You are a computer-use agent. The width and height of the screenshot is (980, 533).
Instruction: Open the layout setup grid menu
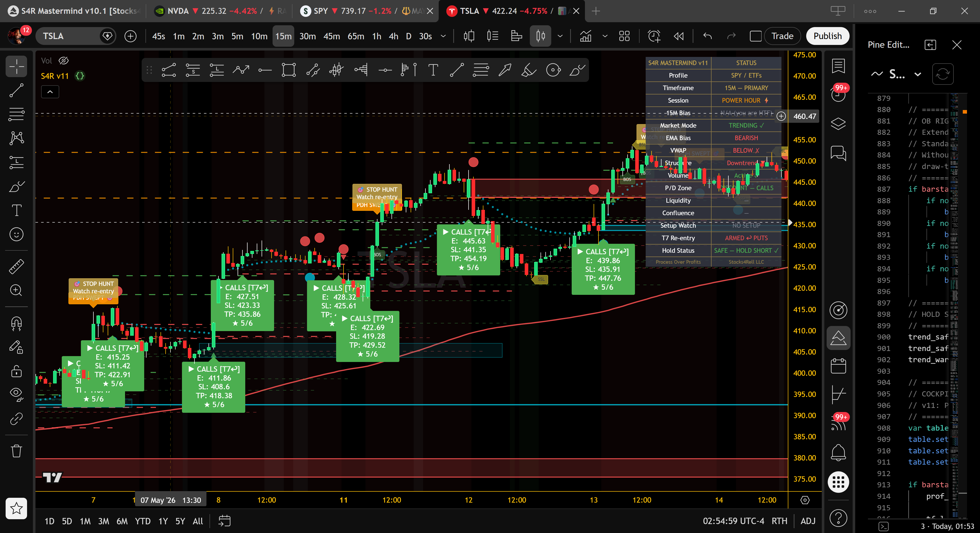[x=624, y=36]
